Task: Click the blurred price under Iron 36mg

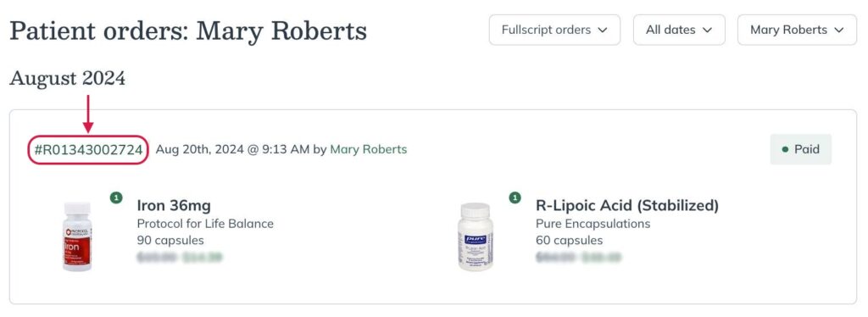Action: point(180,258)
